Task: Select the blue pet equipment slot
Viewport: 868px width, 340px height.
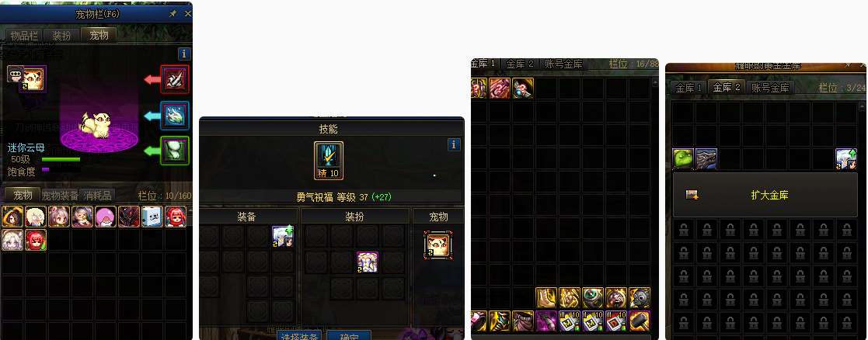Action: click(175, 116)
